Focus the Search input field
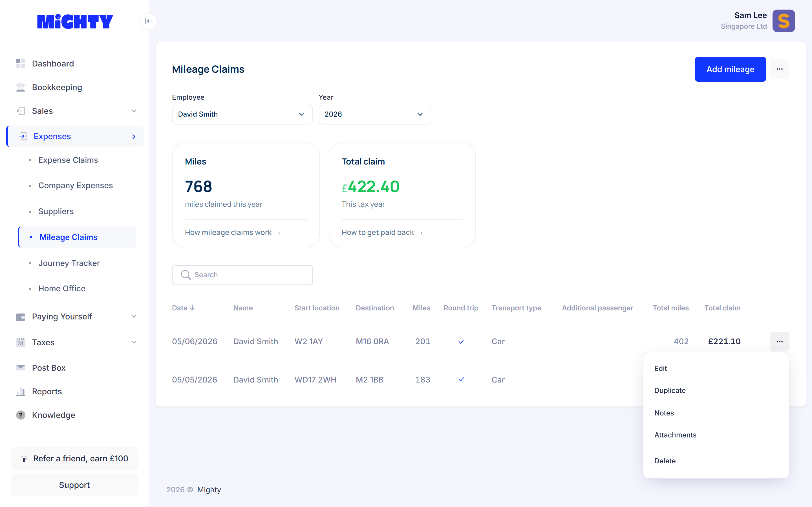Screen dimensions: 812x507 click(x=242, y=275)
